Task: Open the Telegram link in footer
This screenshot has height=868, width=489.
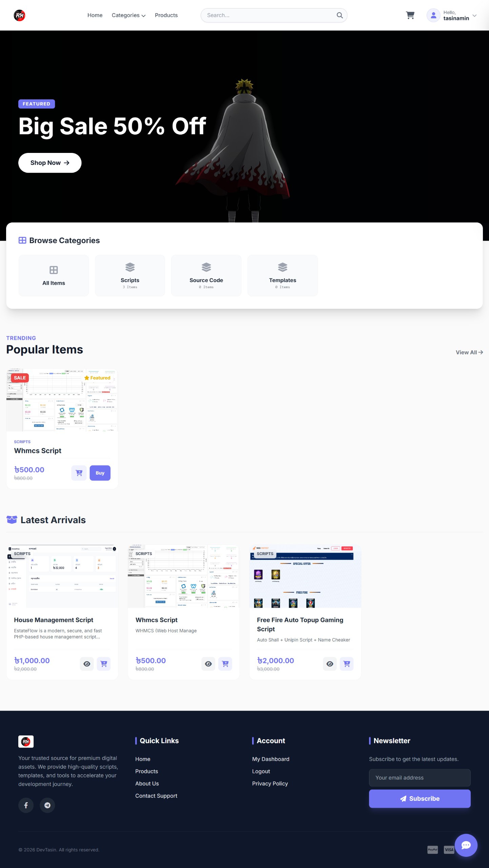Action: 47,805
